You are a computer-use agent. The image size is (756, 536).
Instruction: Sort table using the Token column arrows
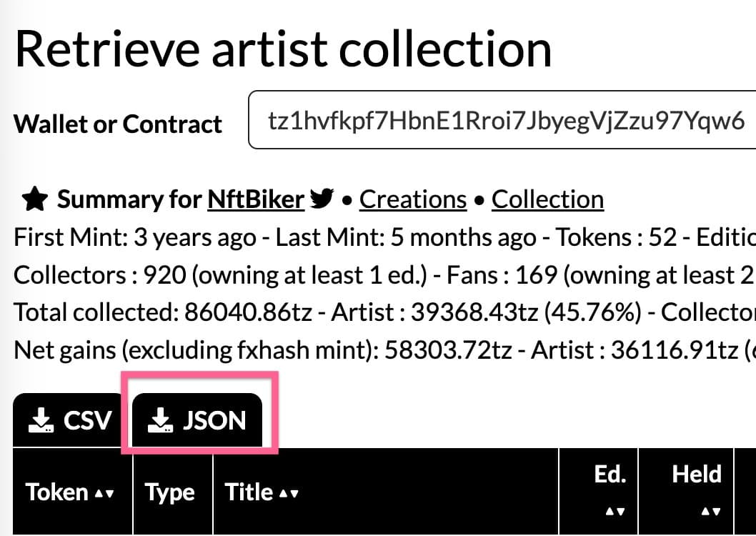(103, 493)
